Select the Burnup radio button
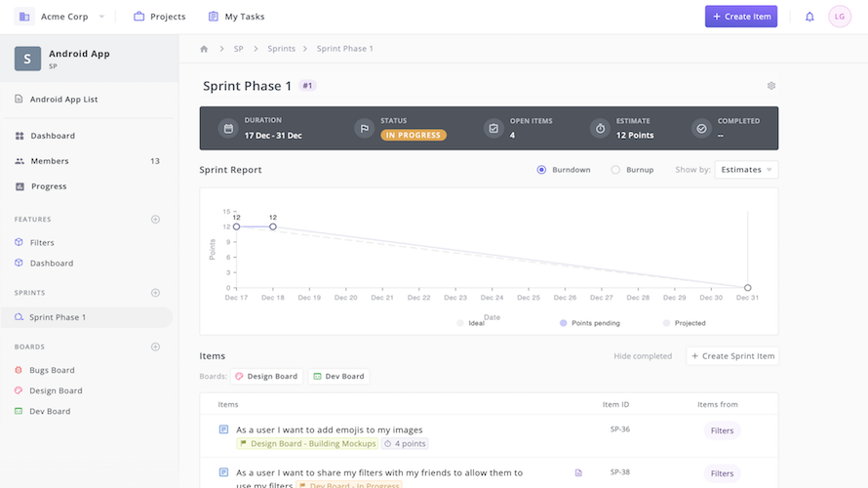 615,170
